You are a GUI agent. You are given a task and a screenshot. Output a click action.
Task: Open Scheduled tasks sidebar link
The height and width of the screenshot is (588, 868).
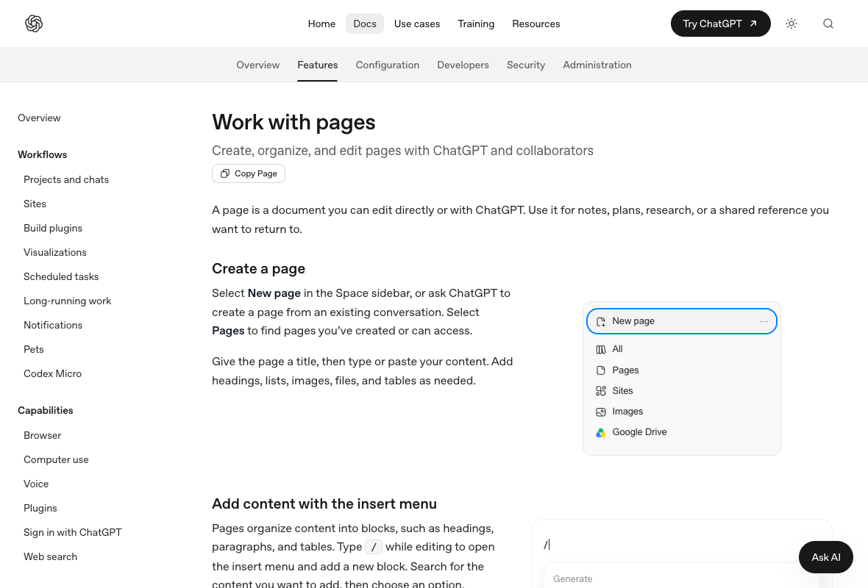tap(61, 277)
